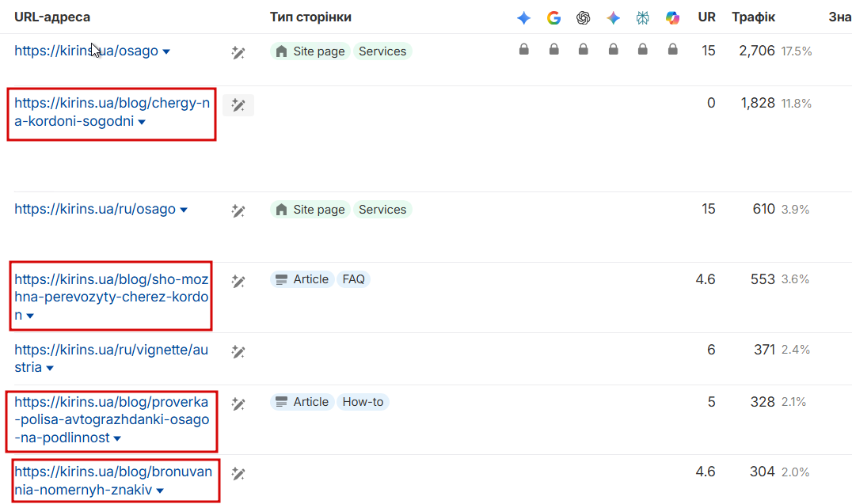The width and height of the screenshot is (852, 504).
Task: Click the magic wand icon beside sho-mozhna-perevozyty URL
Action: pyautogui.click(x=238, y=281)
